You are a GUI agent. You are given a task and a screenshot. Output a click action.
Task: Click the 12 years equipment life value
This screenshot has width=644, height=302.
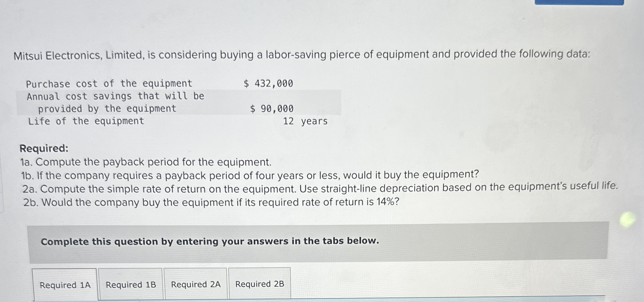point(305,121)
